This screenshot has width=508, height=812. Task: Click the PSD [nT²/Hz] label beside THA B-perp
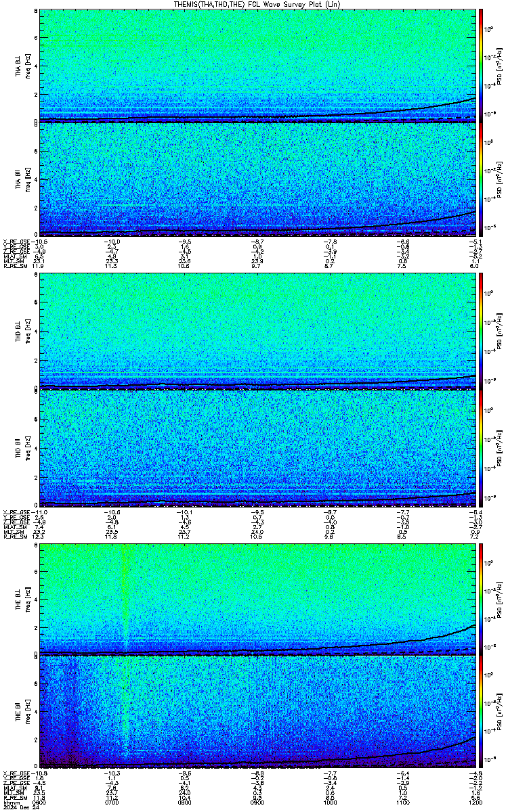(x=498, y=65)
